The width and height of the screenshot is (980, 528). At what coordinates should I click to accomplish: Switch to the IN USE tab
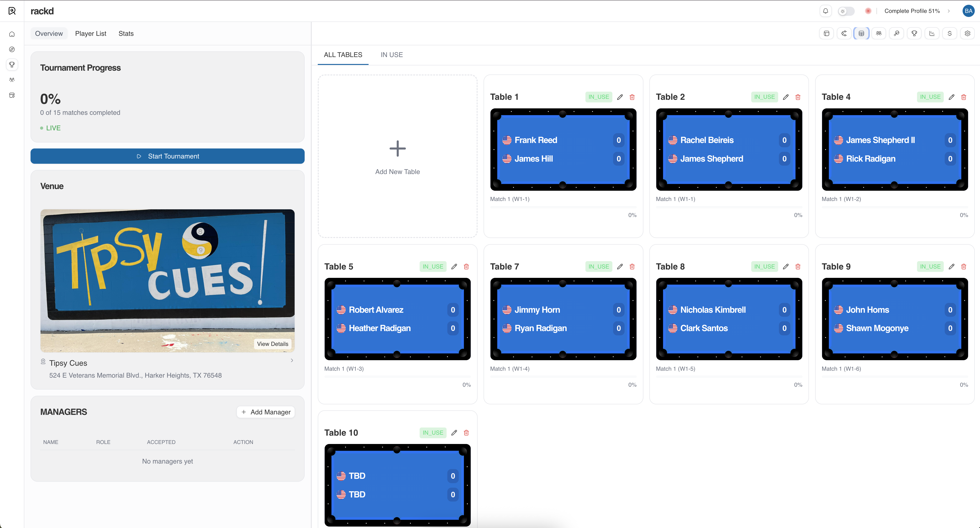click(391, 55)
